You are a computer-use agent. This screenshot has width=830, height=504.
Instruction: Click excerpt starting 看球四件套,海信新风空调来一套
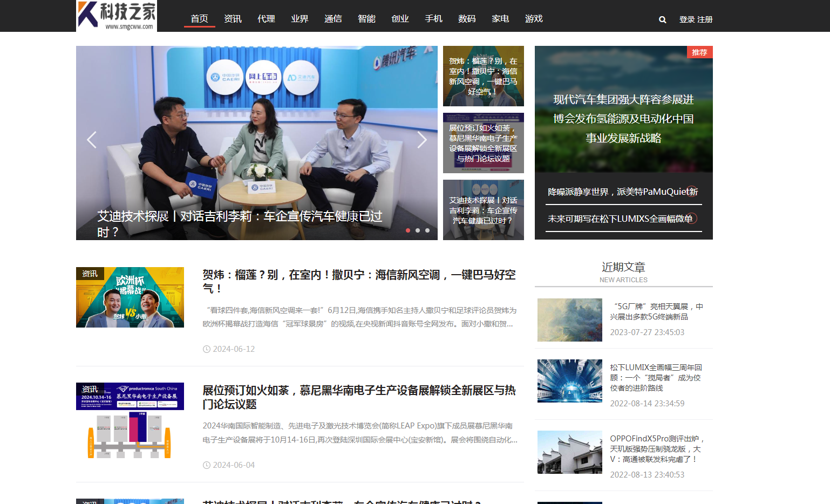tap(359, 317)
